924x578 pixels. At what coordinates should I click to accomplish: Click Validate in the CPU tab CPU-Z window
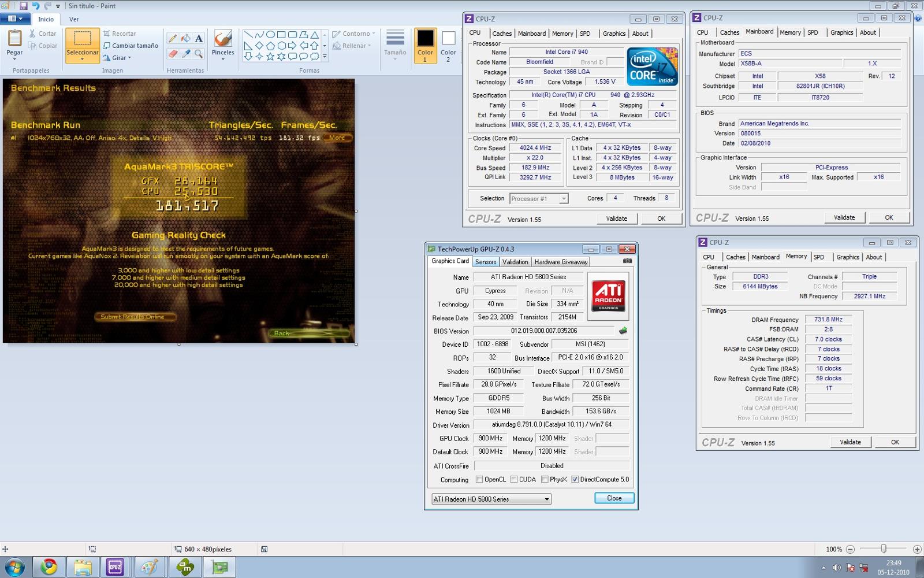click(x=616, y=218)
